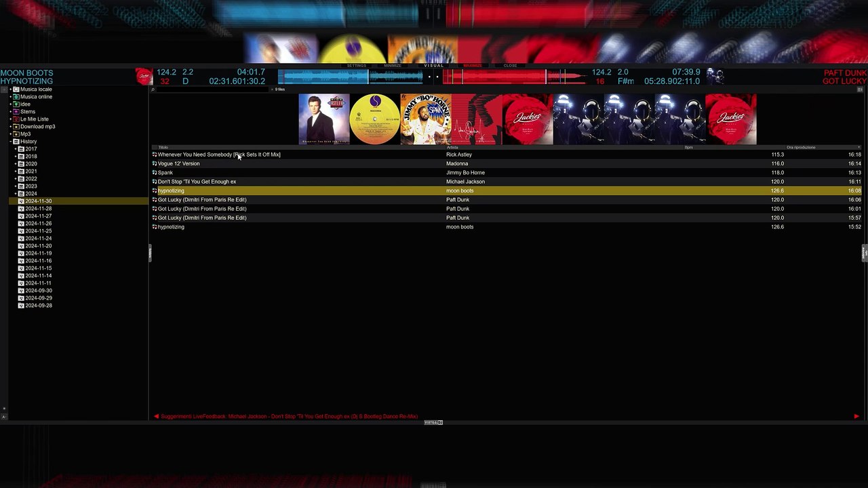
Task: Expand the Musica locale tree node
Action: tap(11, 89)
